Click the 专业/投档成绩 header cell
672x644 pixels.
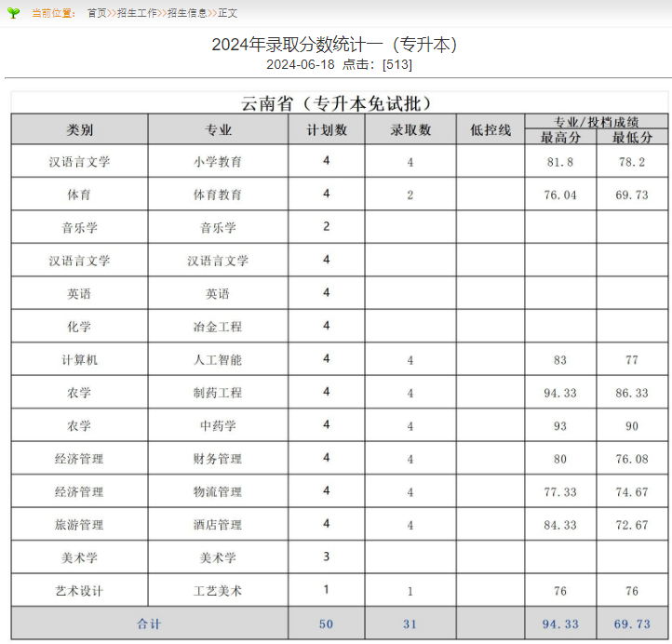point(596,122)
